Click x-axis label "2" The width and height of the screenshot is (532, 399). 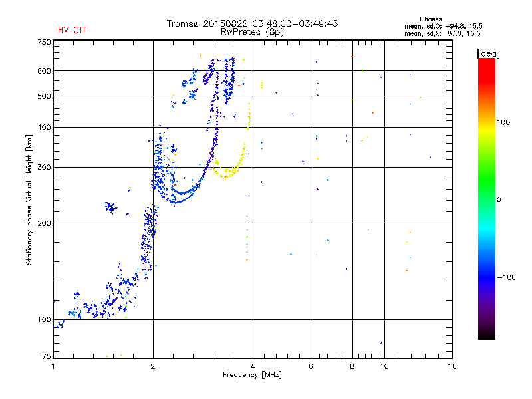pyautogui.click(x=153, y=366)
